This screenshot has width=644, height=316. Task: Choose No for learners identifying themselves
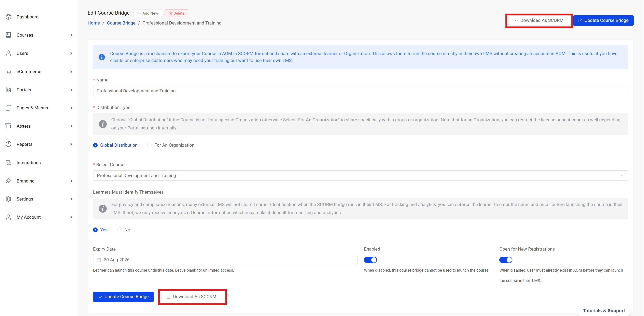(x=120, y=230)
